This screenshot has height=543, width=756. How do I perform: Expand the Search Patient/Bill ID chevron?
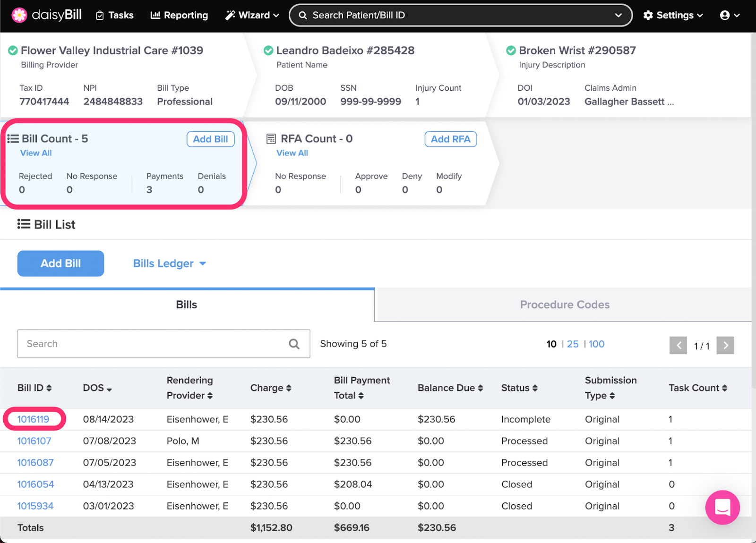point(618,15)
